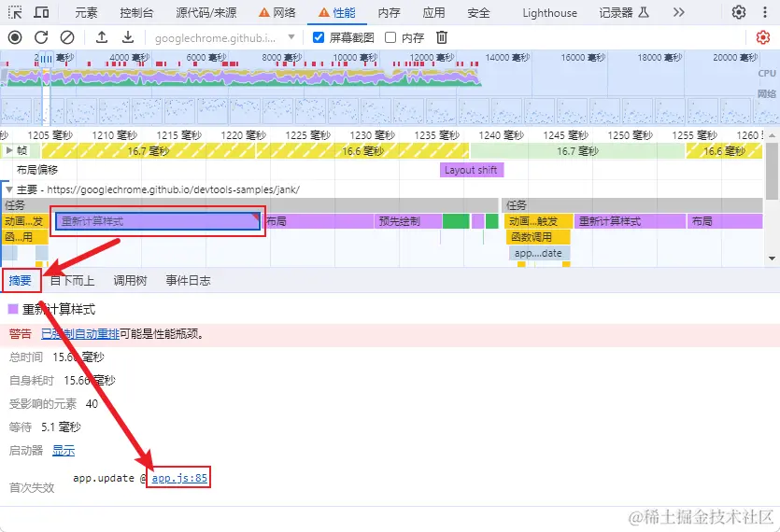Select the Layout shift marker
This screenshot has width=780, height=532.
point(472,170)
